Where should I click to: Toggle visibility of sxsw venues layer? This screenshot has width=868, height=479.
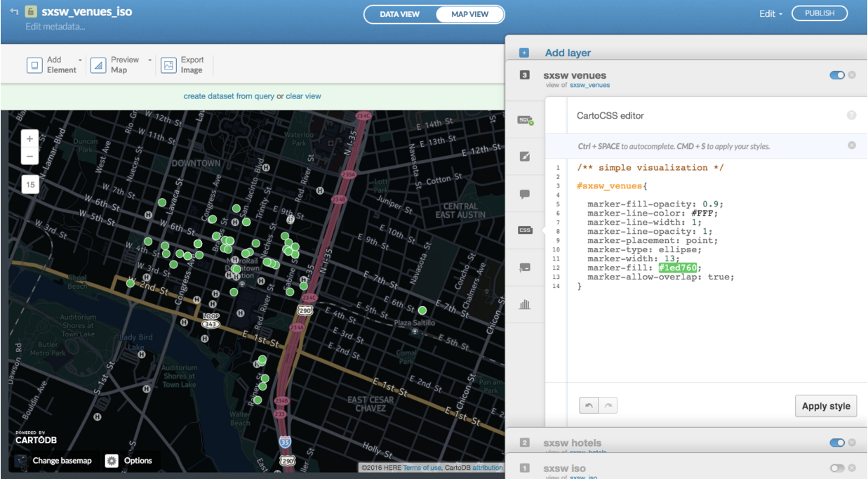(836, 75)
